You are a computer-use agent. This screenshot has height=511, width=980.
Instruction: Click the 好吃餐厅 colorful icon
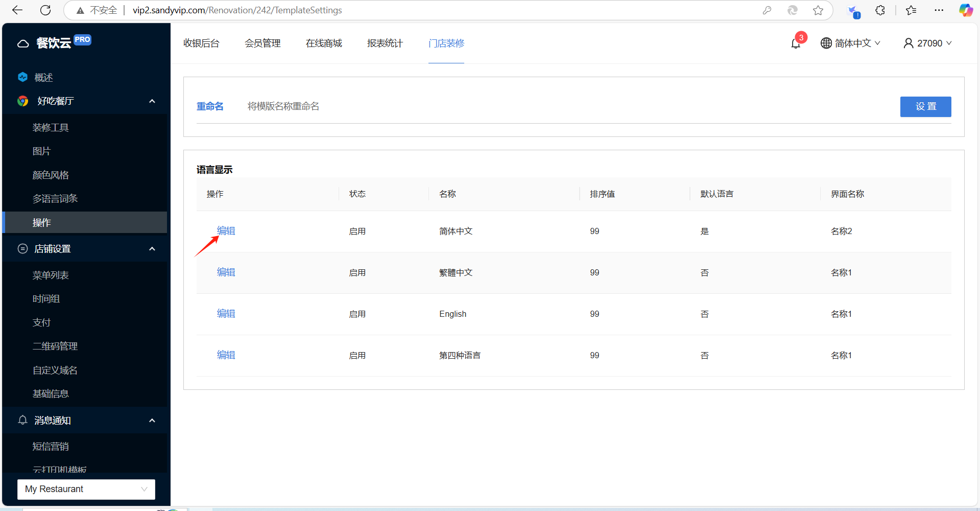coord(22,101)
